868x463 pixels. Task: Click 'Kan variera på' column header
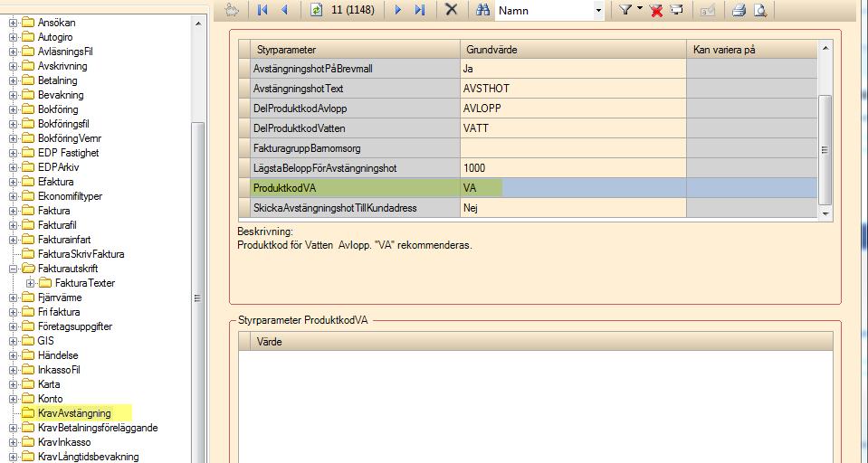(x=752, y=49)
